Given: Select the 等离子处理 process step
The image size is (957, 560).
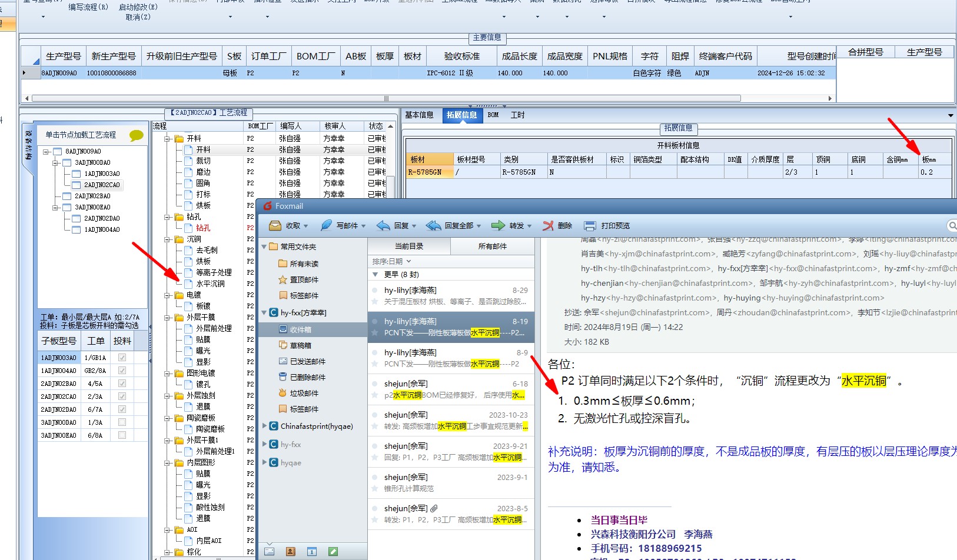Looking at the screenshot, I should tap(214, 272).
